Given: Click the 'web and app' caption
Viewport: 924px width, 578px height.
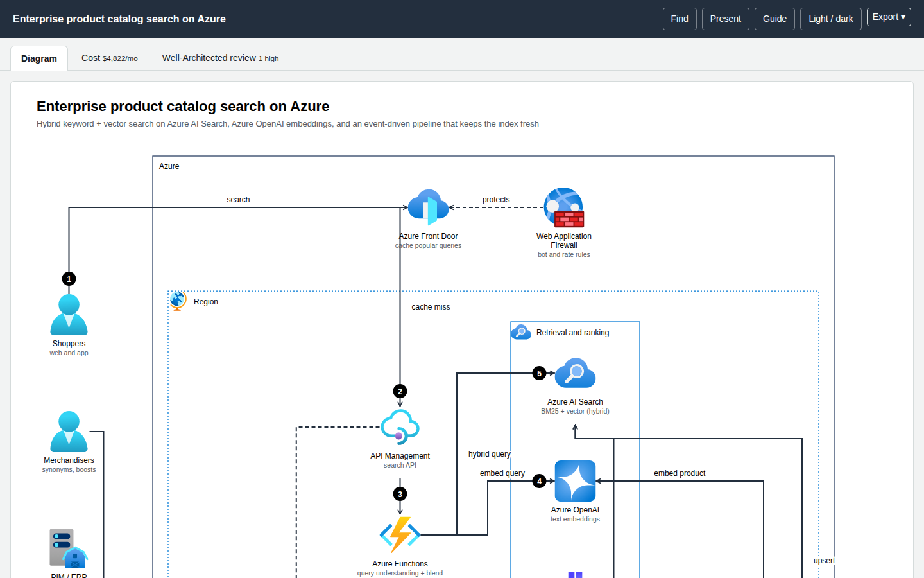Looking at the screenshot, I should point(69,353).
